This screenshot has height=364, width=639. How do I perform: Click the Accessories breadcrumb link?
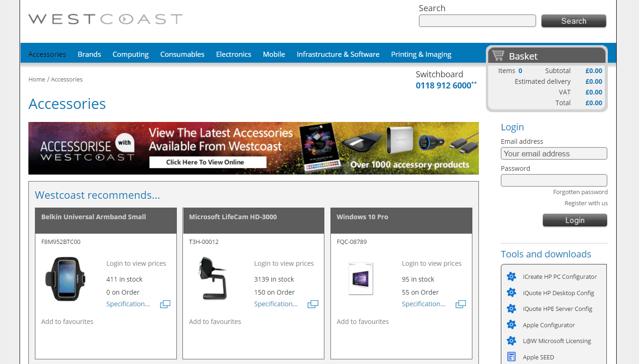67,80
